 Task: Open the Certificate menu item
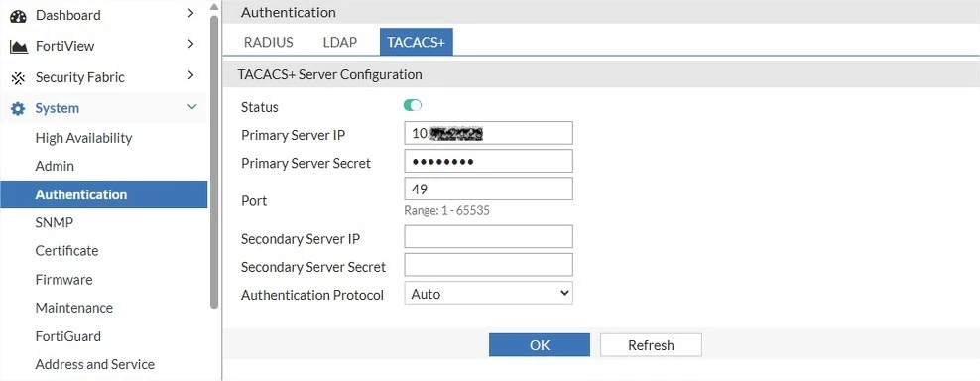click(66, 251)
